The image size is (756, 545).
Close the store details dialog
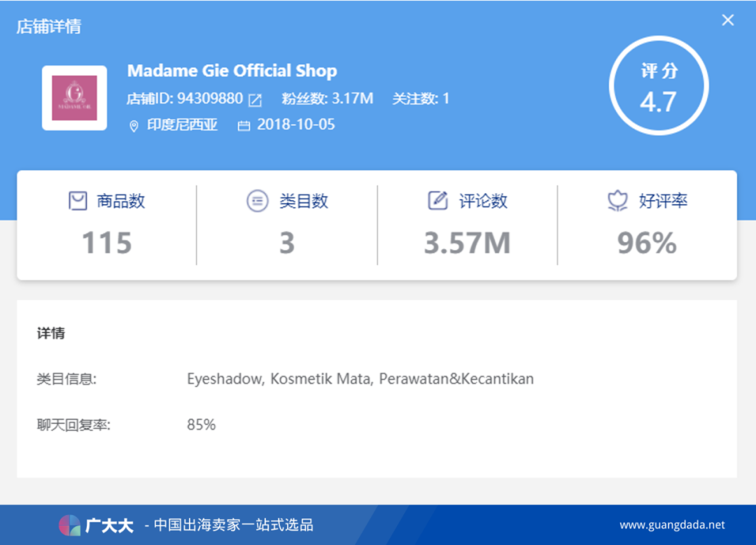point(727,20)
